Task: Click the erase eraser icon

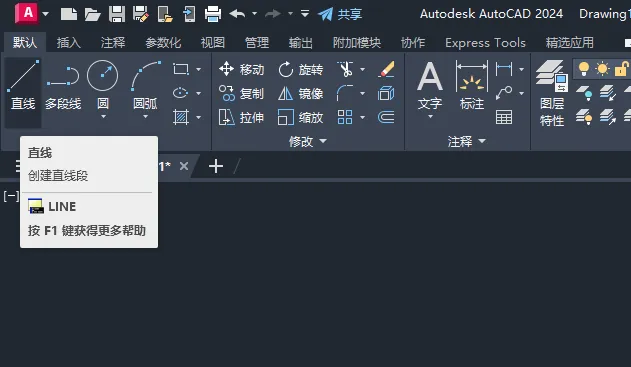Action: (386, 69)
